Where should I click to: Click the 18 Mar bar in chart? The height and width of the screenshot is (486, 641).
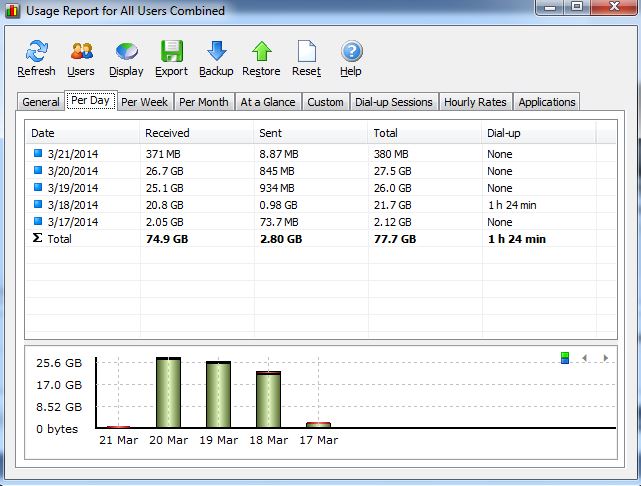point(269,399)
